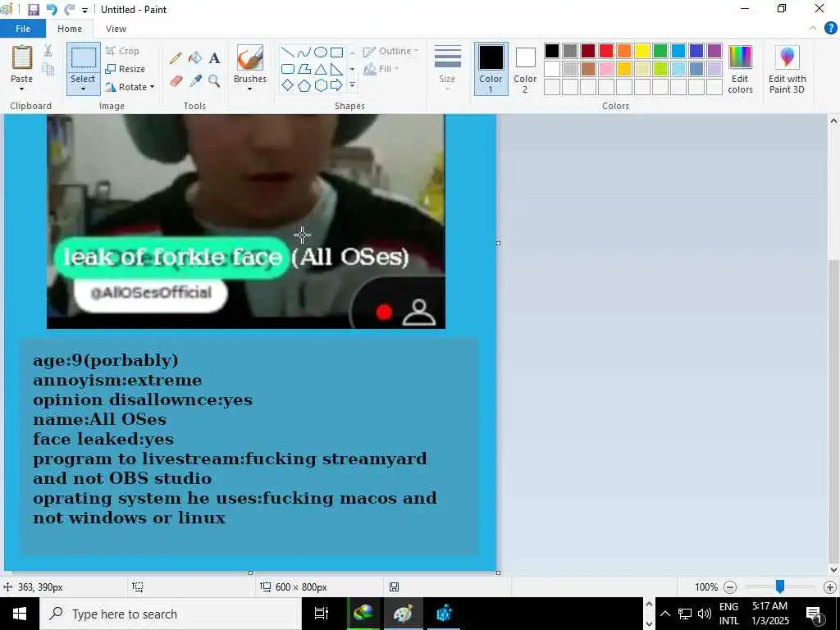Click the volume speaker tray icon
840x630 pixels.
click(704, 614)
